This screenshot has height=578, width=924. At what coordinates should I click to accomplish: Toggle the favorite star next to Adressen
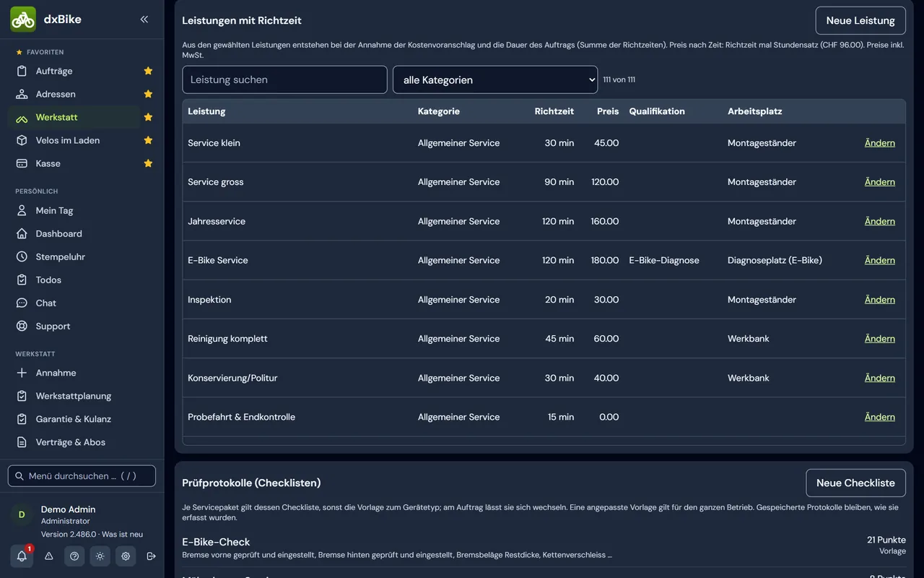148,94
